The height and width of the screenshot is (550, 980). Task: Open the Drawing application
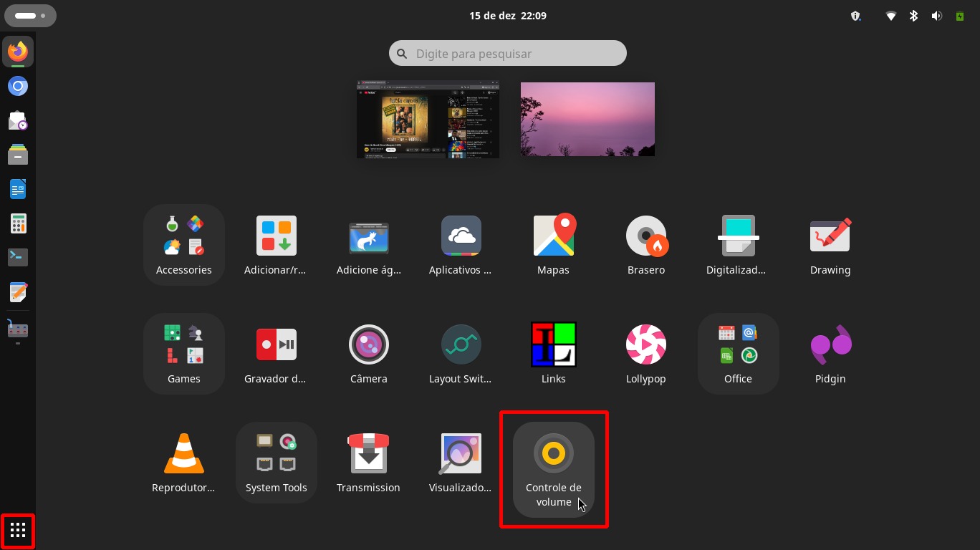[x=830, y=237]
